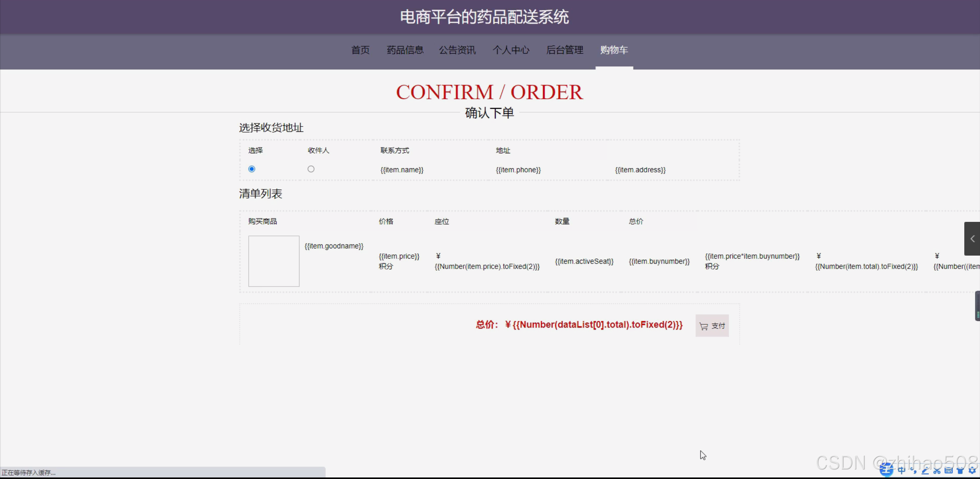Click the pen handwriting icon in IME toolbar
The height and width of the screenshot is (479, 980).
pyautogui.click(x=925, y=471)
